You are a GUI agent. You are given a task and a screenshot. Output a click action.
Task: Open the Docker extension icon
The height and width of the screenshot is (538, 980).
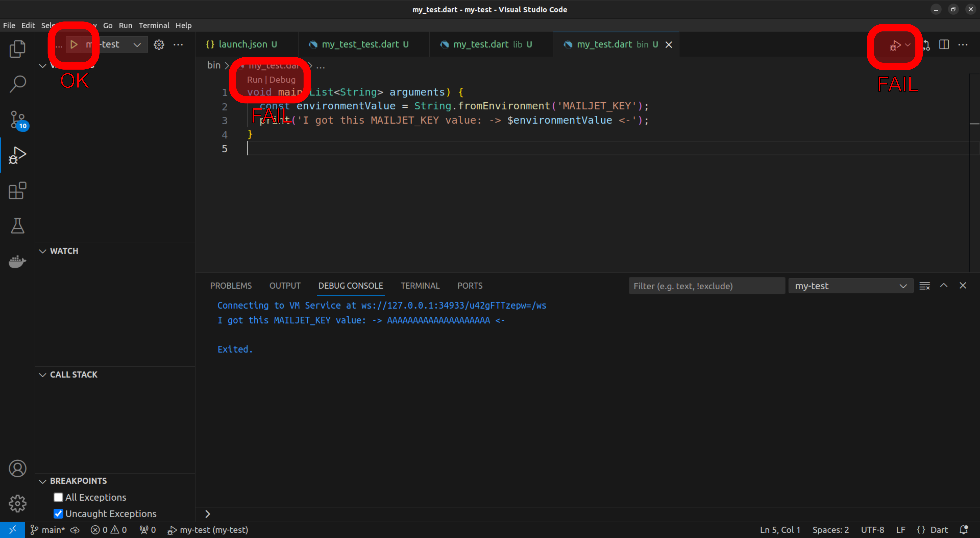pos(18,262)
